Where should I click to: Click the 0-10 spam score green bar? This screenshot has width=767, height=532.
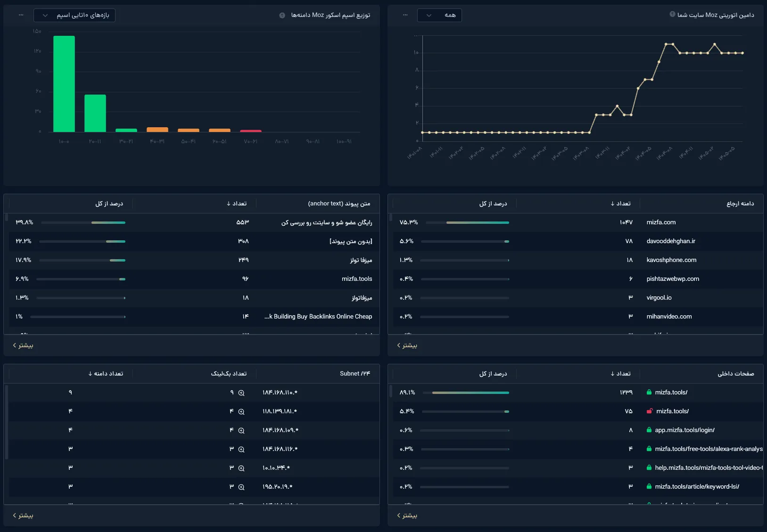[x=64, y=84]
